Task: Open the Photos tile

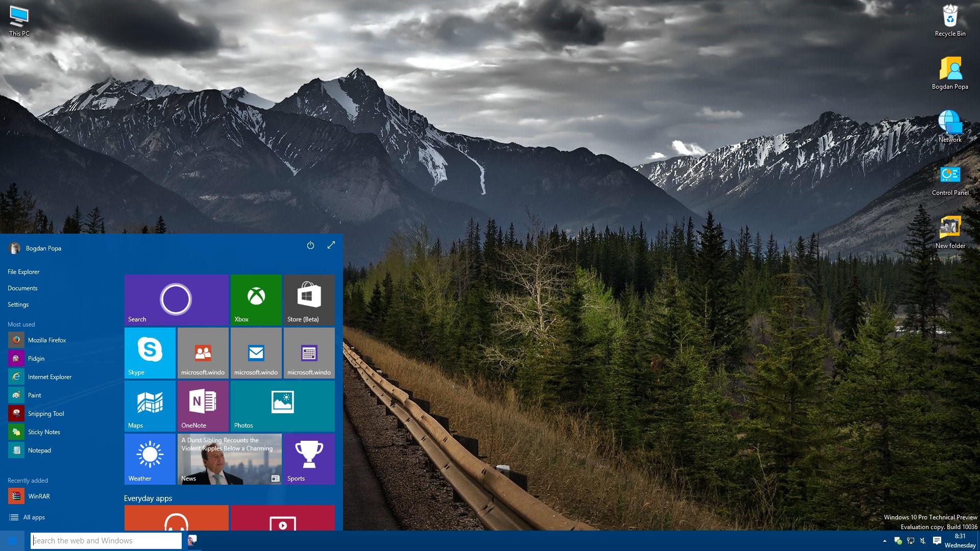Action: click(x=282, y=406)
